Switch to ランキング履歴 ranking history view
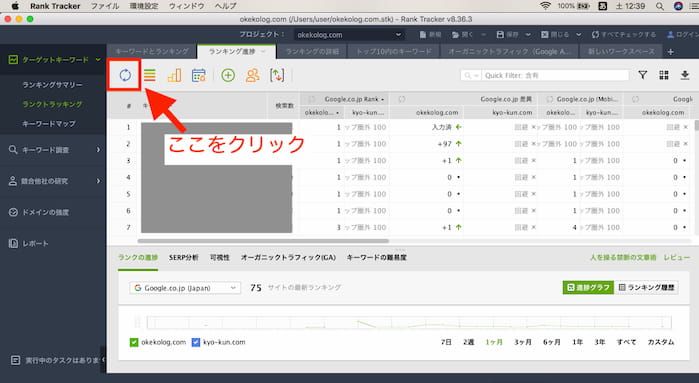This screenshot has height=383, width=699. [646, 288]
